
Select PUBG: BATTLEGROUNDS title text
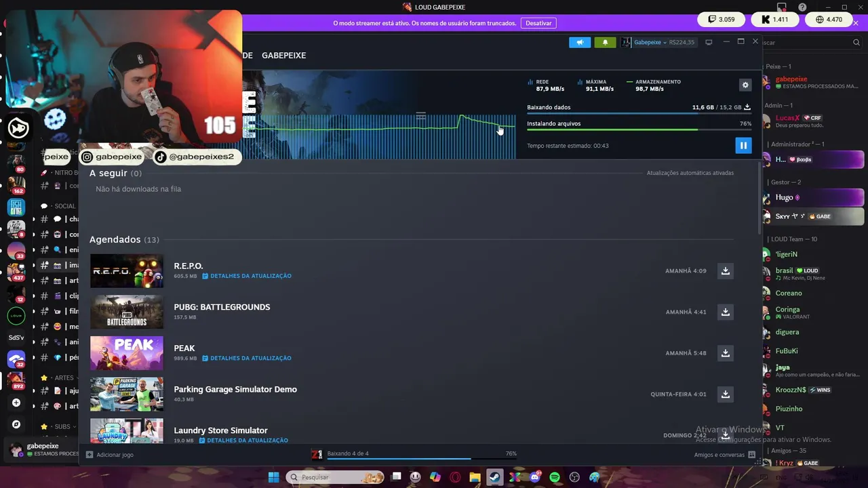tap(222, 307)
